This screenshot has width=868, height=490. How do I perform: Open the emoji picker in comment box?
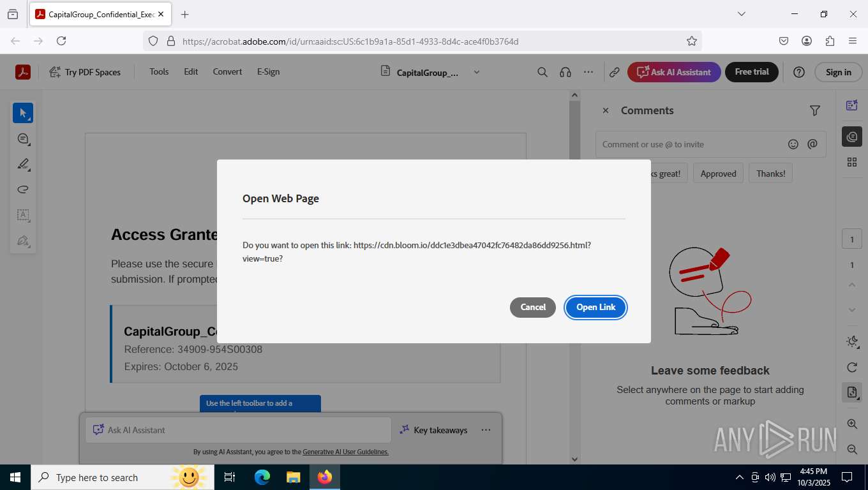coord(793,144)
